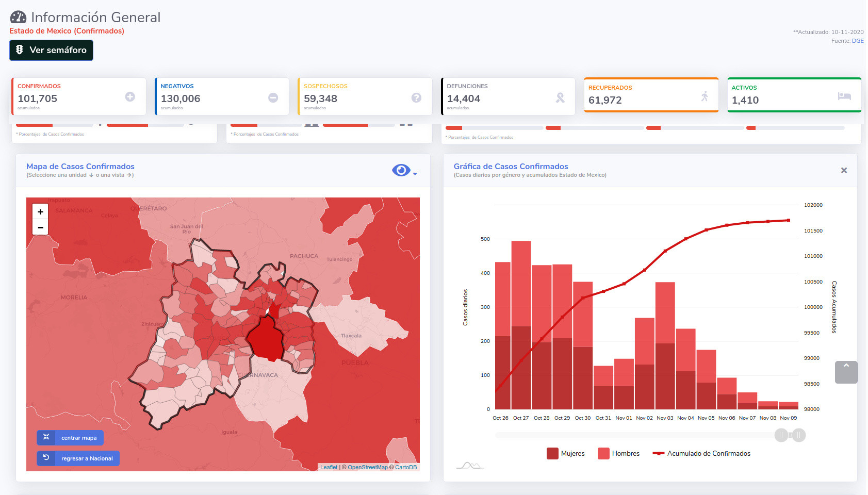Viewport: 868px width, 495px height.
Task: Click the ribbon icon in Defunciones card
Action: click(560, 97)
